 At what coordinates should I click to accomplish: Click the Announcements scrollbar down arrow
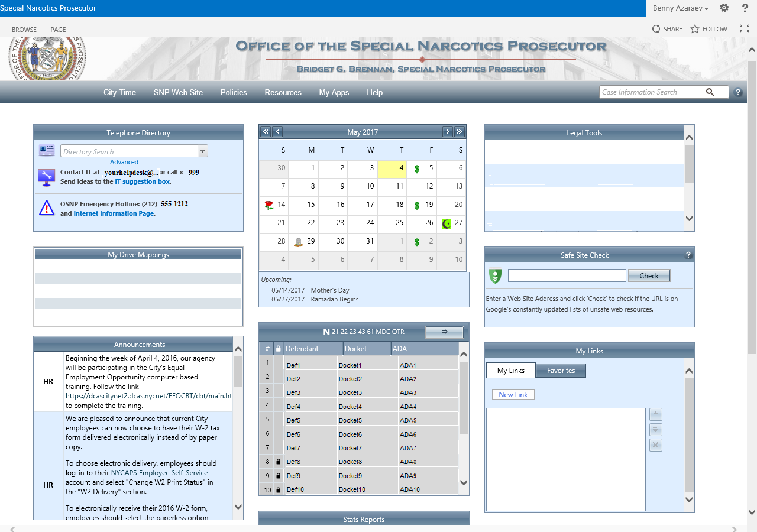click(238, 507)
